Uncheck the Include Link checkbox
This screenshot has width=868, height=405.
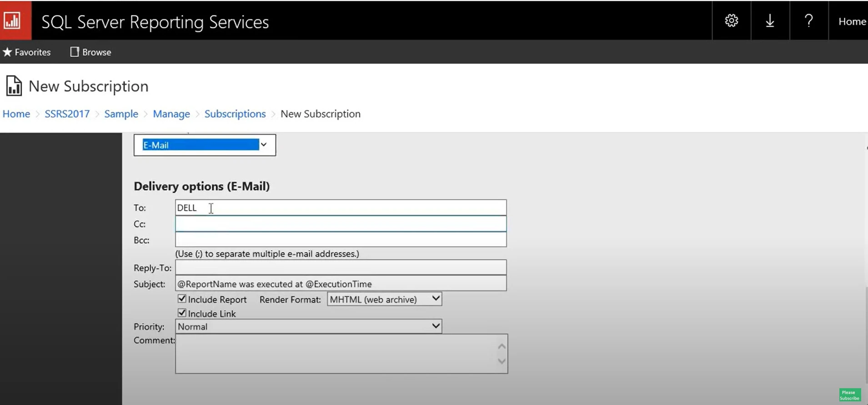(182, 313)
